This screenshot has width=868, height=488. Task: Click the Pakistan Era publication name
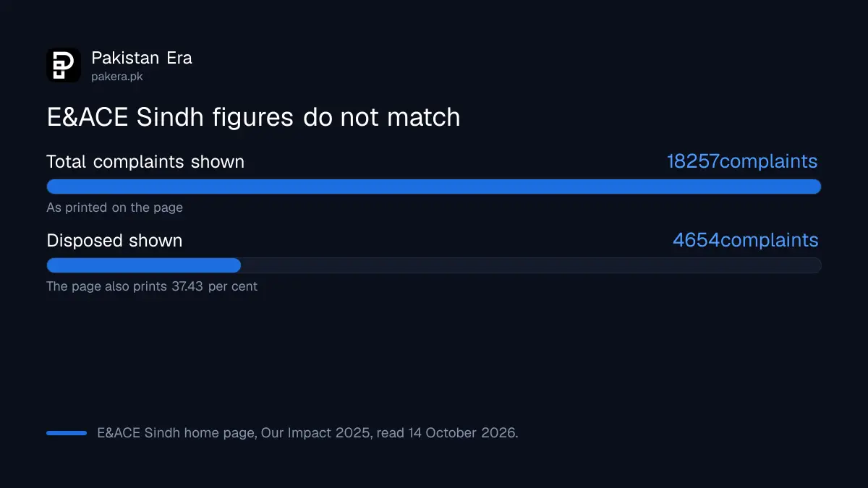pos(142,58)
